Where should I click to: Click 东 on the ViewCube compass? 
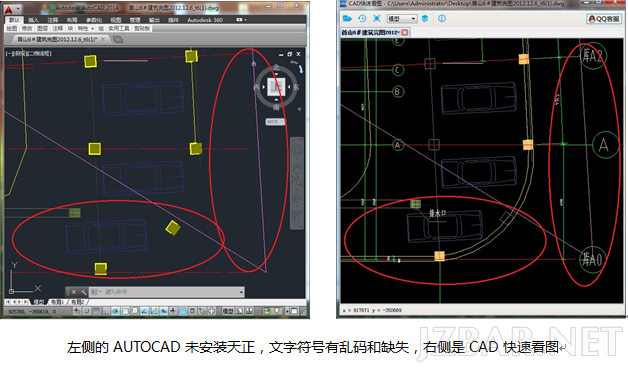tap(296, 87)
